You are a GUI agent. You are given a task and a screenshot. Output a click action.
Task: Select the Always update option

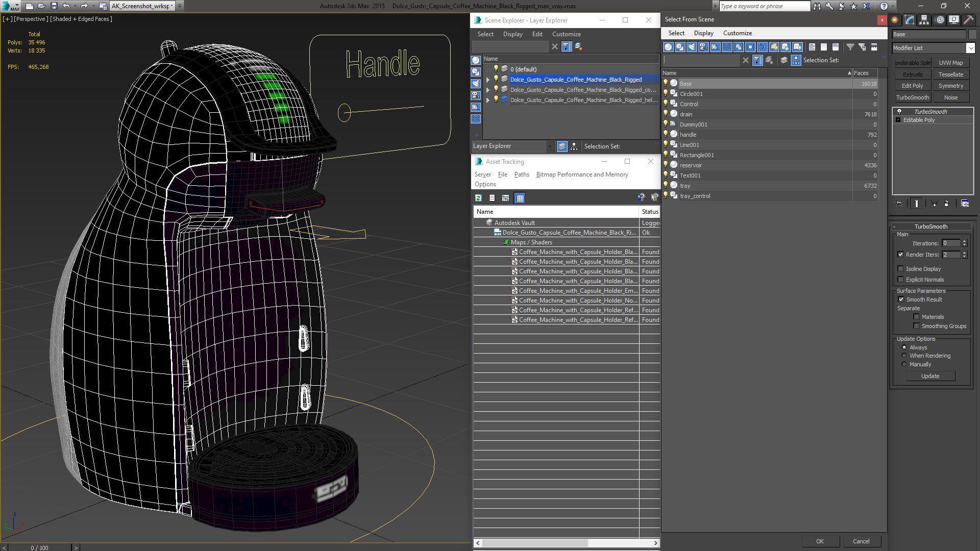coord(904,347)
